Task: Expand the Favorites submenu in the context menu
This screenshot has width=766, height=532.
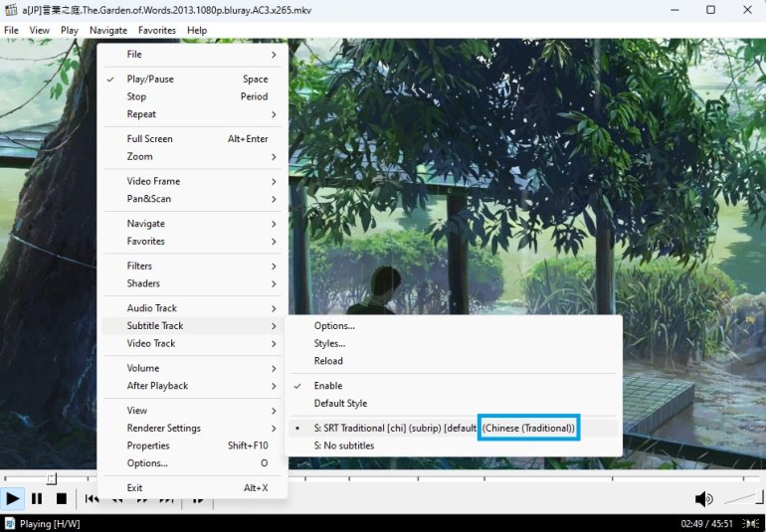Action: coord(192,241)
